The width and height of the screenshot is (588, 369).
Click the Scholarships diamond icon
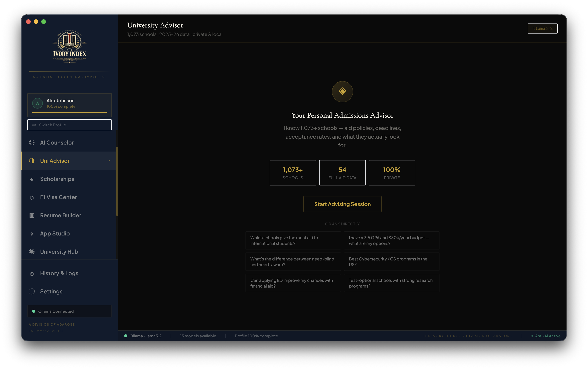(32, 179)
